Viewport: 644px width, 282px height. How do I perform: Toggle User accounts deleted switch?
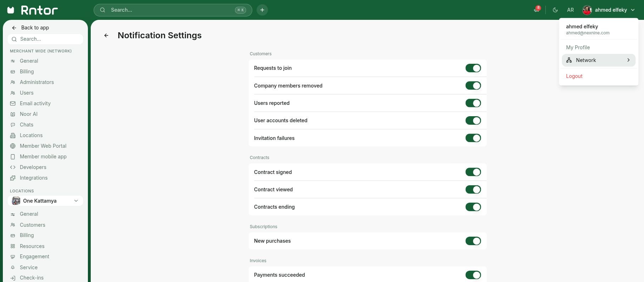click(x=473, y=120)
